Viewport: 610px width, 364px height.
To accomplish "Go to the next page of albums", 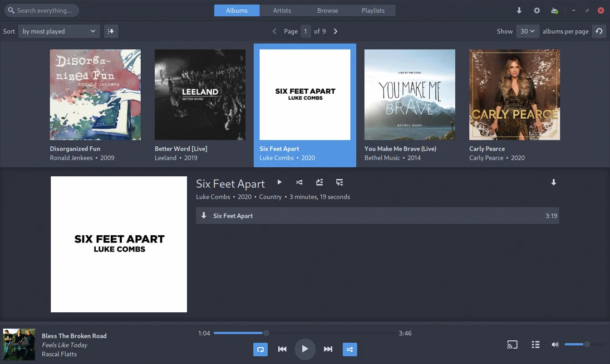I will click(335, 31).
